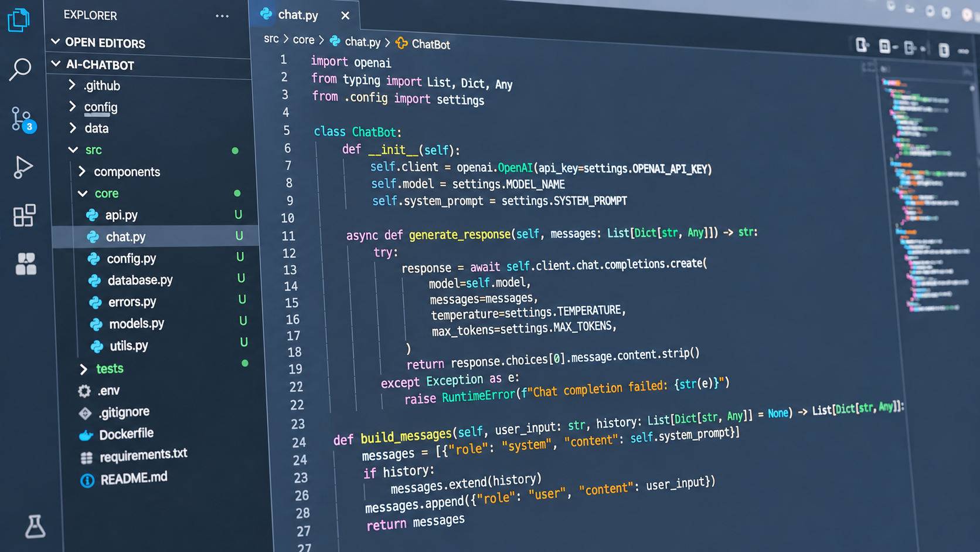Click the ChatBot class symbol icon in breadcrumb
The image size is (980, 552).
coord(401,43)
